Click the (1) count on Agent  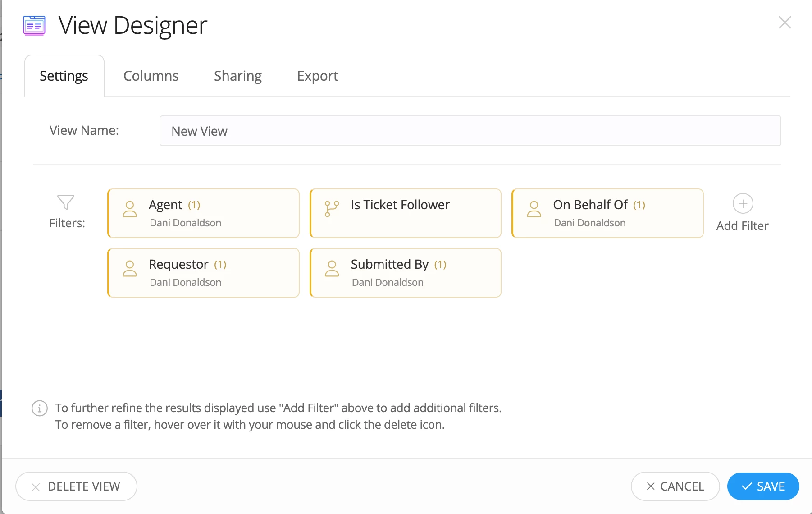click(194, 205)
